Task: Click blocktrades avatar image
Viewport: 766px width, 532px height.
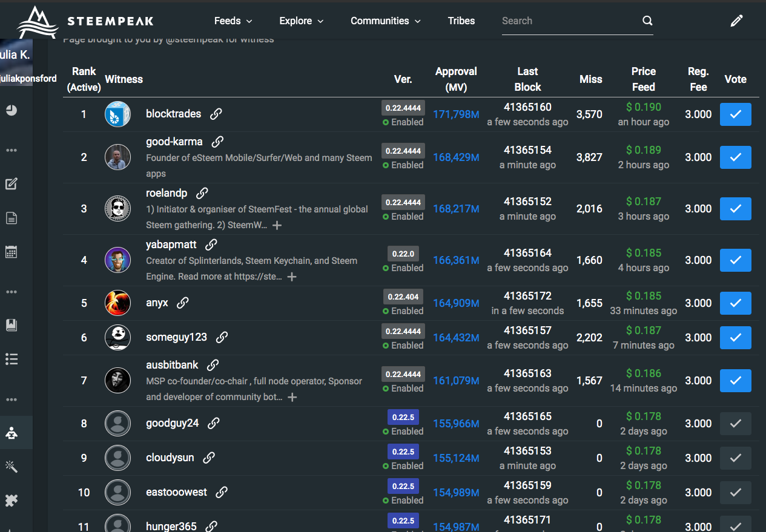Action: point(117,114)
